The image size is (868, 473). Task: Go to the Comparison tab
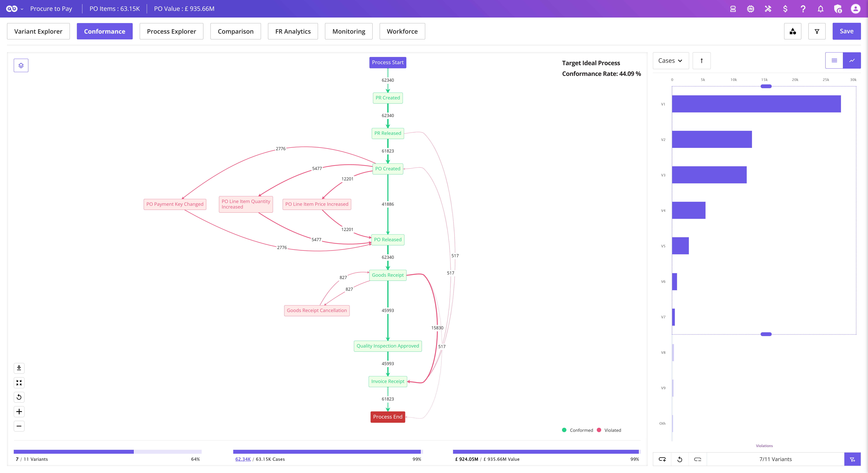(x=236, y=31)
